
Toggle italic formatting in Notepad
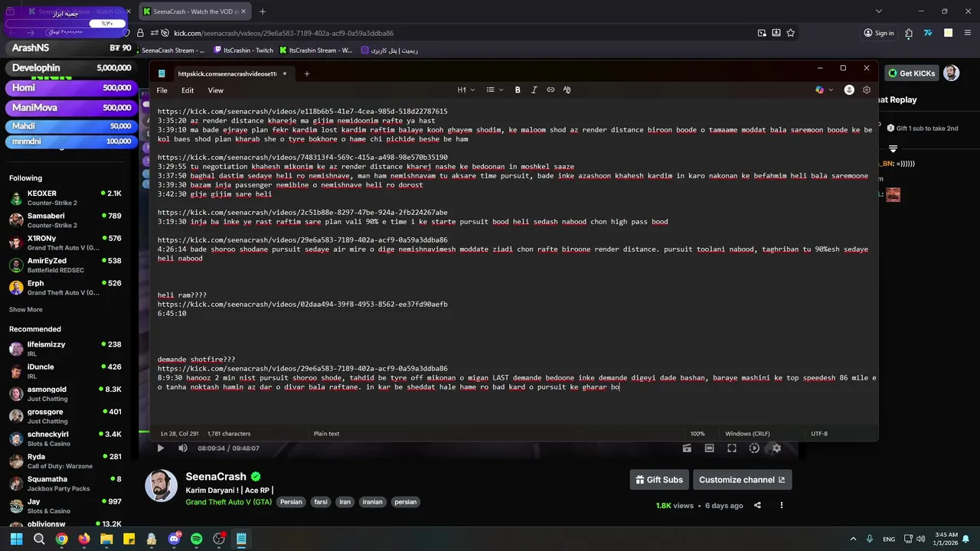[x=534, y=90]
